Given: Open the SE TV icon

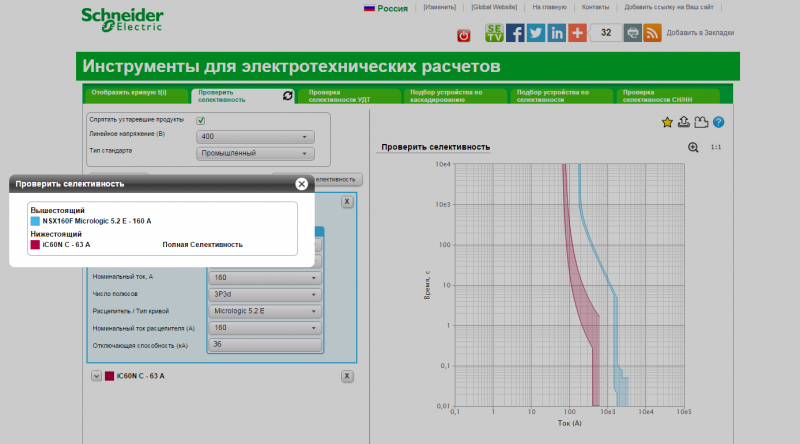Looking at the screenshot, I should (494, 33).
